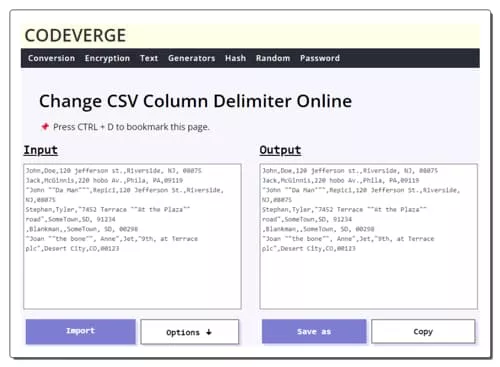The image size is (500, 367).
Task: Click inside the Output text area
Action: [x=369, y=236]
